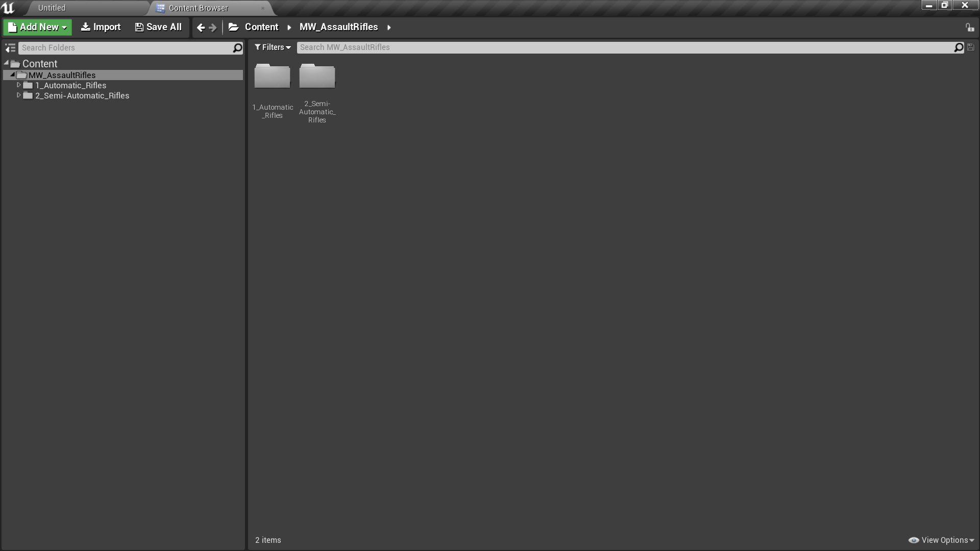Expand the 1_Automatic_Rifles folder tree

19,85
